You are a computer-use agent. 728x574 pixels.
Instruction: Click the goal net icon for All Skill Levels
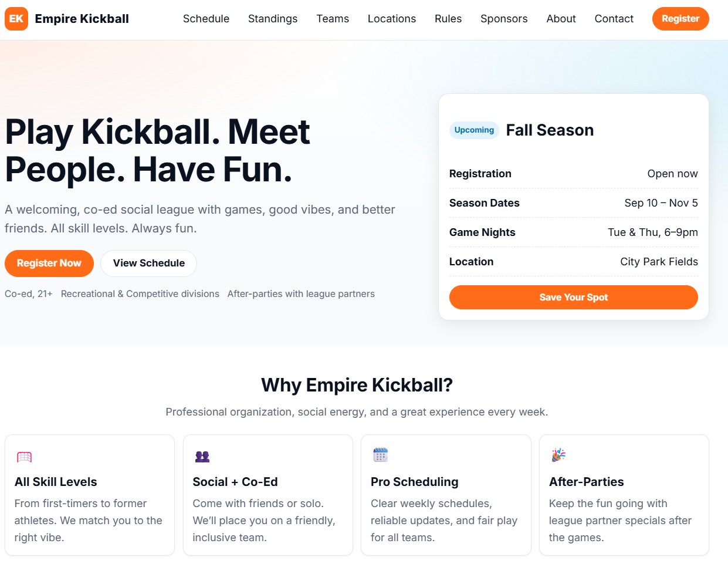point(24,457)
